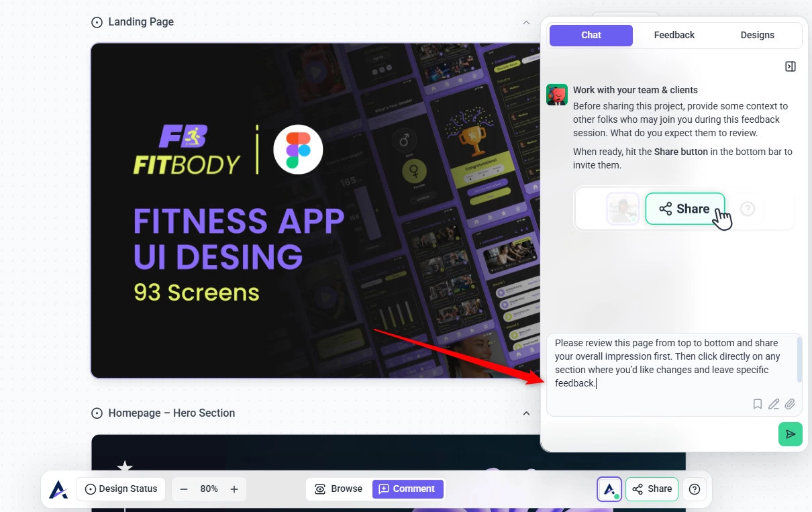Screen dimensions: 812x512
Task: Attach a file with the paperclip icon
Action: pyautogui.click(x=790, y=404)
